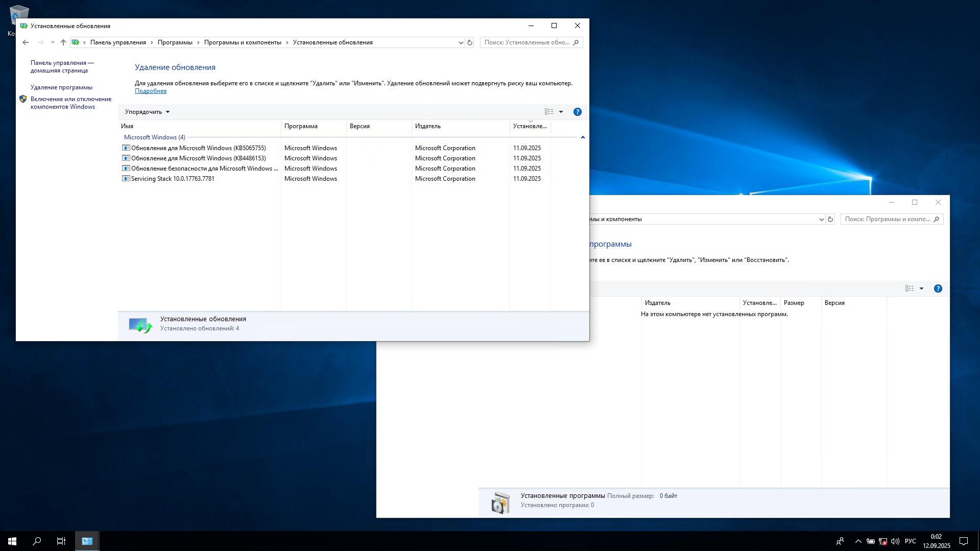
Task: Click Control Panel taskbar button
Action: point(87,541)
